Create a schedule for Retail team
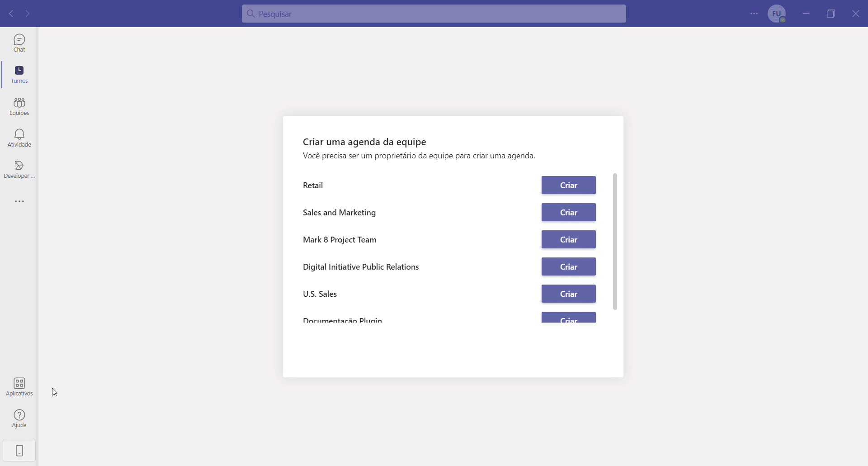Image resolution: width=868 pixels, height=466 pixels. tap(568, 185)
